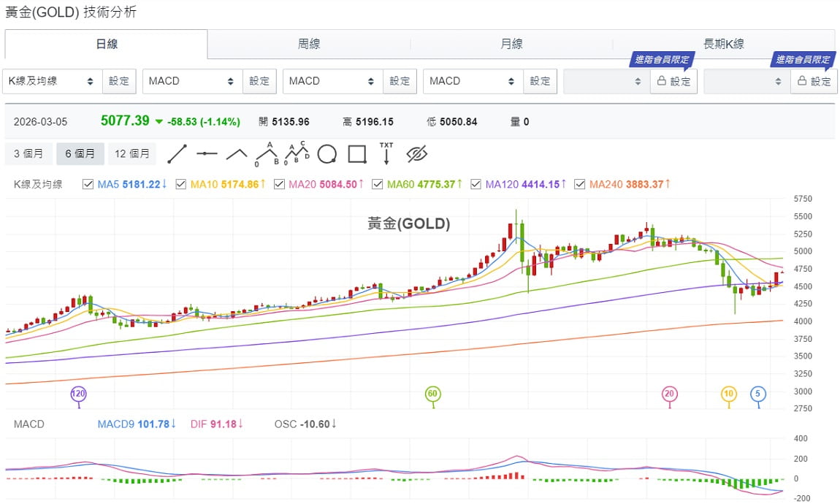Toggle off drawing visibility with eye icon
This screenshot has width=840, height=504.
(416, 154)
